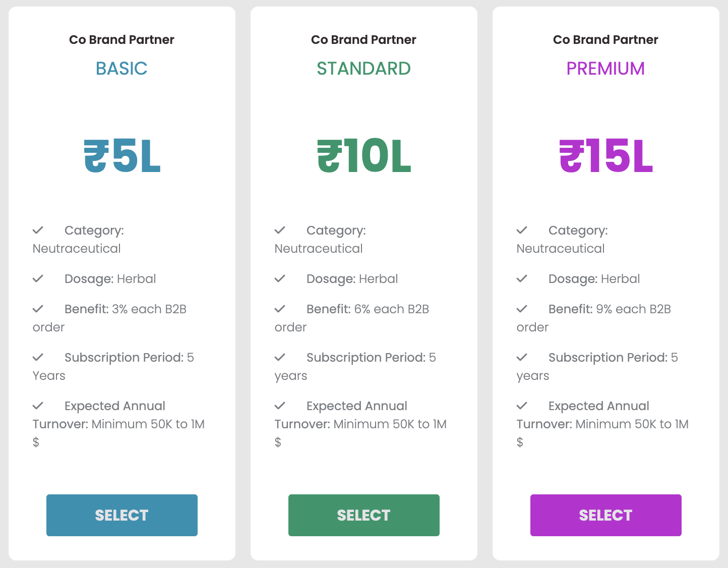728x568 pixels.
Task: Click Premium Subscription Period checkmark icon
Action: coord(522,358)
